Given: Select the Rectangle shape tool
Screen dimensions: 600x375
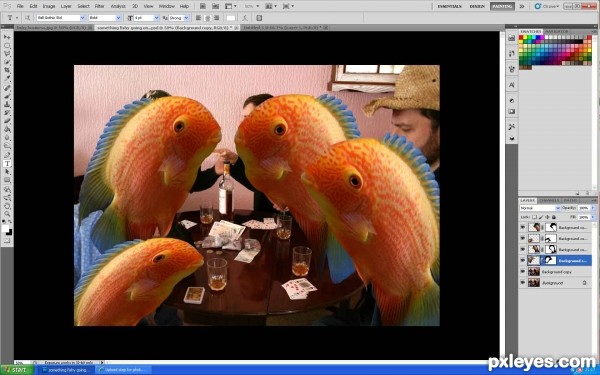Looking at the screenshot, I should pyautogui.click(x=7, y=181).
